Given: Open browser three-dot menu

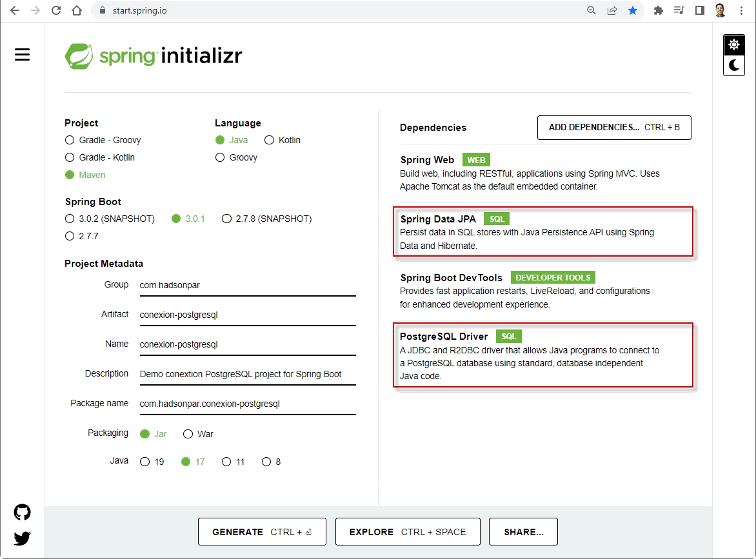Looking at the screenshot, I should pos(742,10).
